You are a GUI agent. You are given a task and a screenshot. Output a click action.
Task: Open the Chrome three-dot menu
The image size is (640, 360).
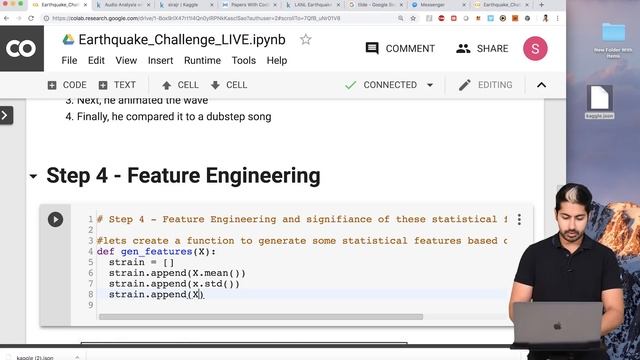[558, 18]
